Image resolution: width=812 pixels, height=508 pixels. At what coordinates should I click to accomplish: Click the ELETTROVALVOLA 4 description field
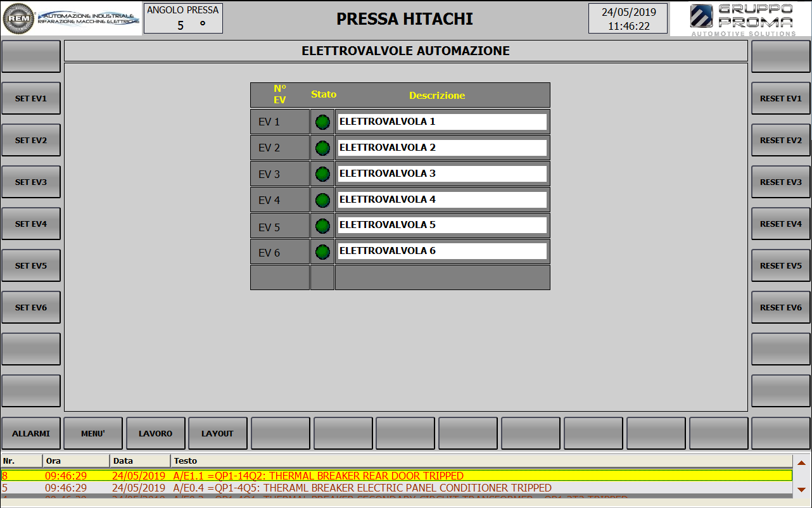click(442, 200)
